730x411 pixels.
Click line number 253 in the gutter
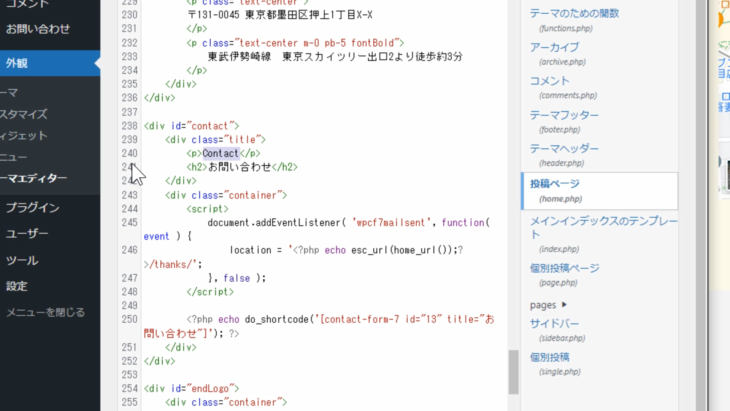129,375
